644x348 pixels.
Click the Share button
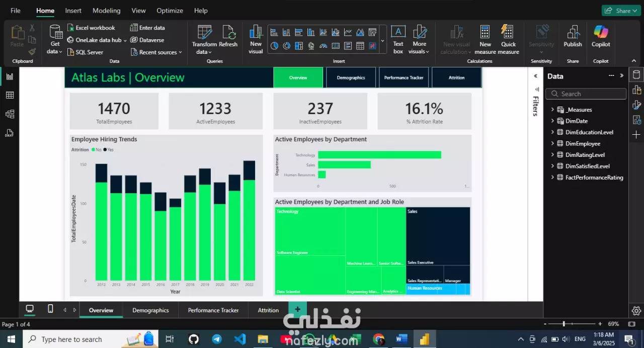(621, 11)
